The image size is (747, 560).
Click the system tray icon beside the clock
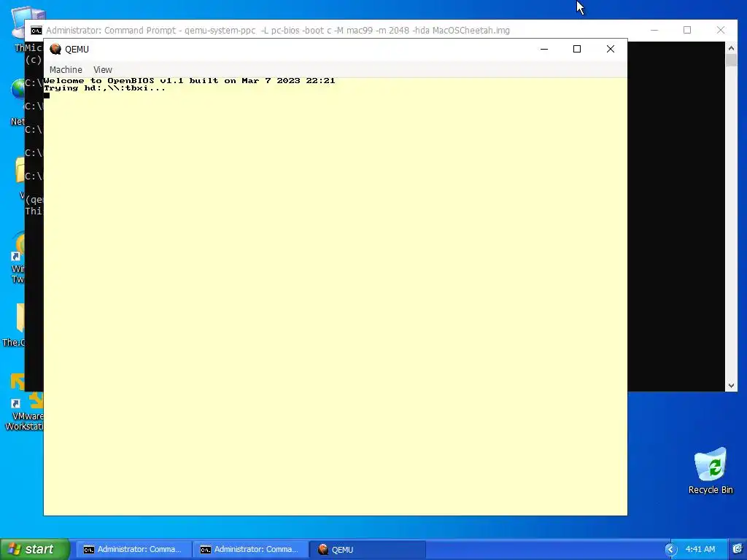coord(738,549)
